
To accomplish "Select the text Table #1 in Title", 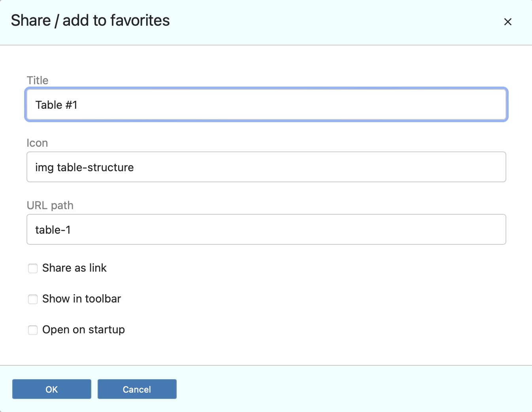I will [x=57, y=105].
